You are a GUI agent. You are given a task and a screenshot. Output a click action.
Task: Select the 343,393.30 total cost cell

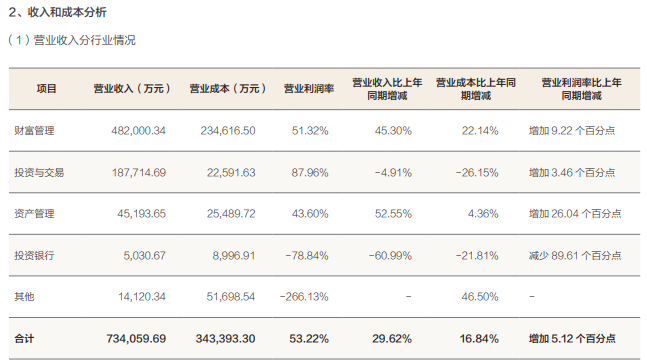(x=225, y=339)
